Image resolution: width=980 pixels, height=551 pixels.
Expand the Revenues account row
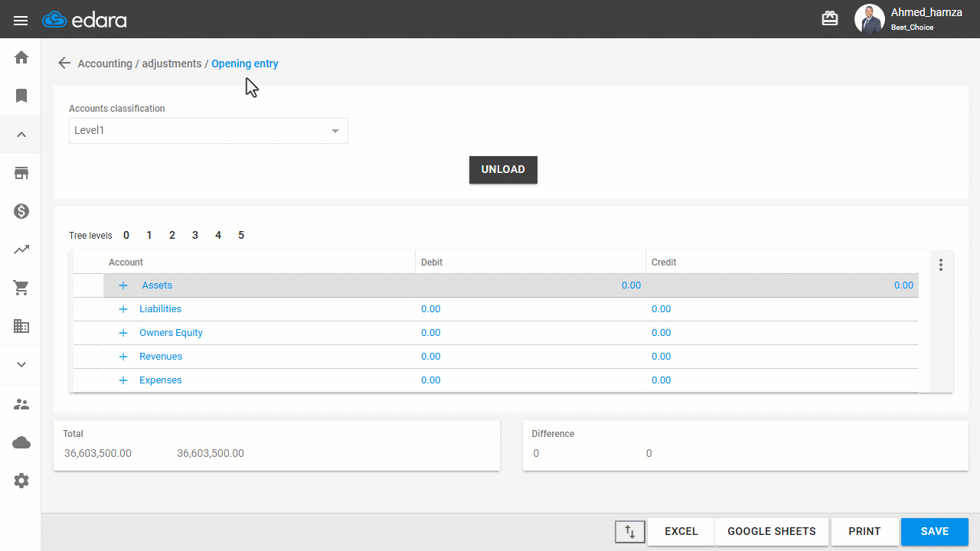123,357
